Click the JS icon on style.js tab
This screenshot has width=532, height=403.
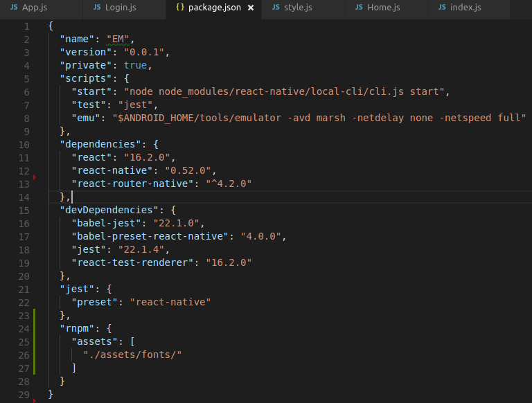[x=276, y=7]
